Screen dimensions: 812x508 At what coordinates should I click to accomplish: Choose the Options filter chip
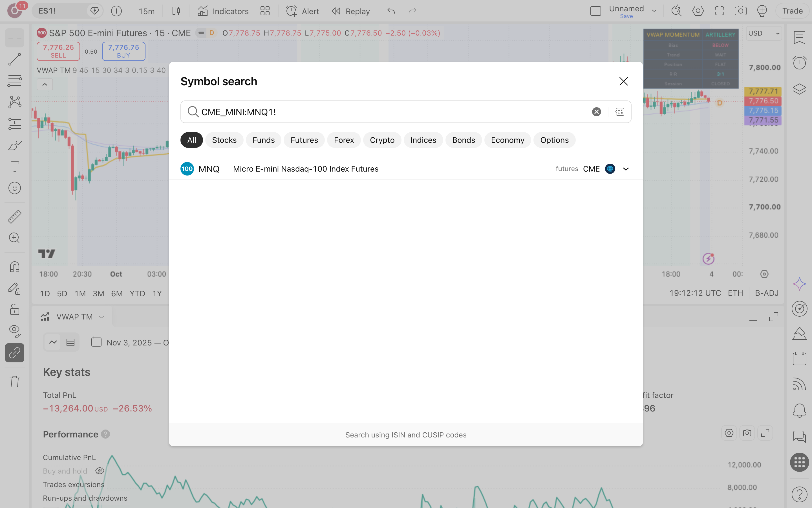click(x=554, y=140)
